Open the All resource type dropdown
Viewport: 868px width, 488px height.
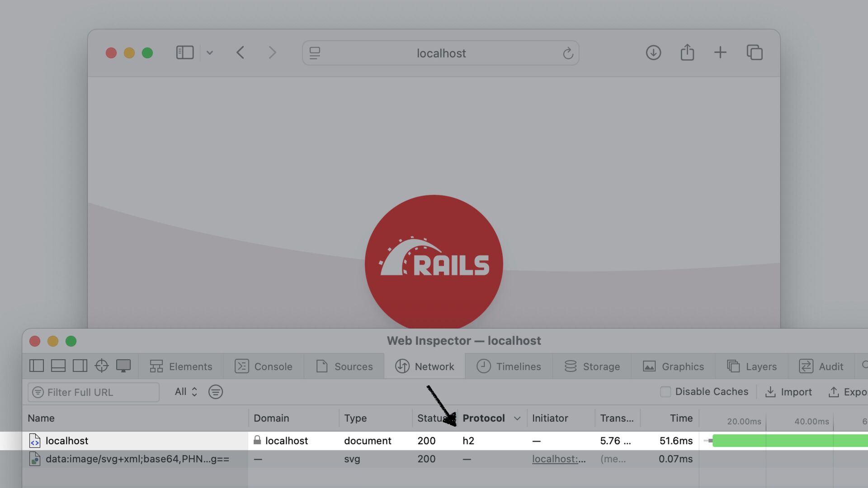click(x=186, y=392)
